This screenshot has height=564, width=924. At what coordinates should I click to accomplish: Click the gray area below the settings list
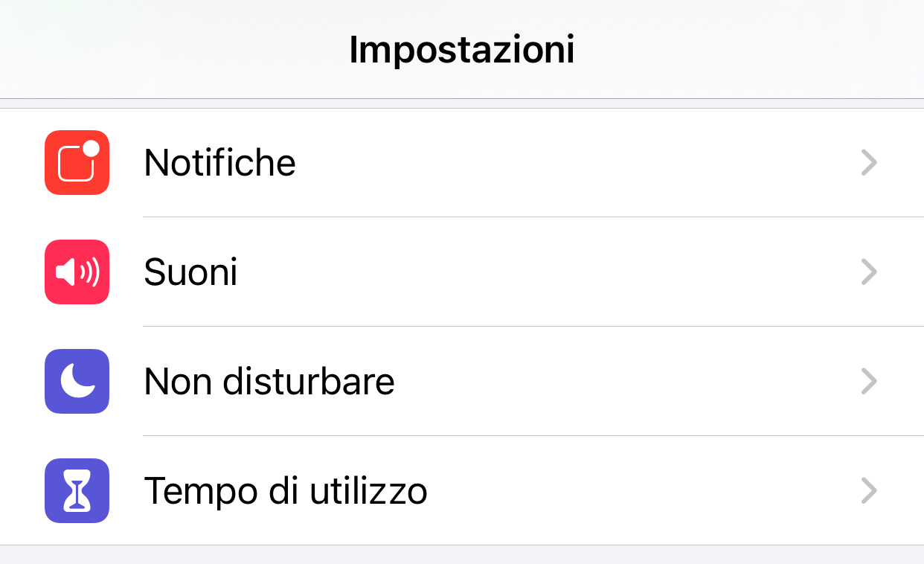461,555
